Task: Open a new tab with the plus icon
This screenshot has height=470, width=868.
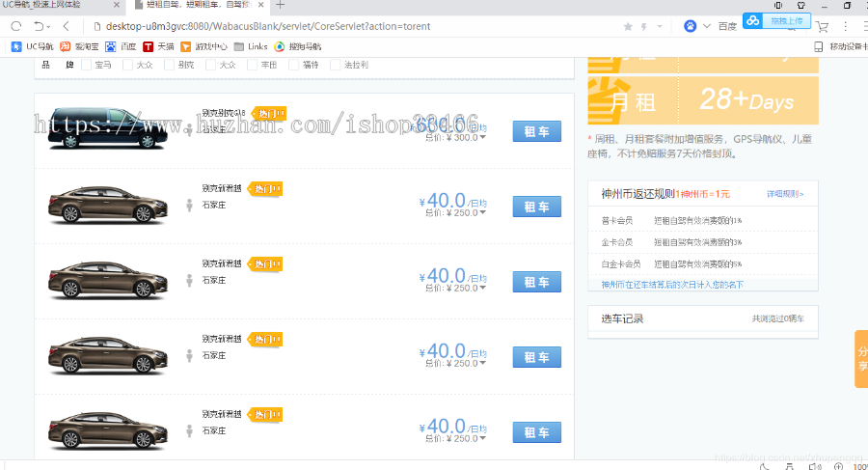Action: pos(280,5)
